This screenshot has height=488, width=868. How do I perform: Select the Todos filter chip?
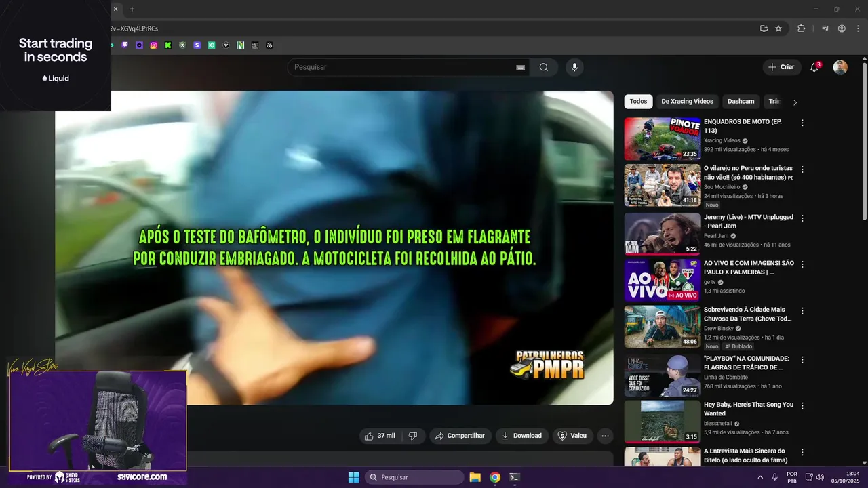click(x=638, y=102)
